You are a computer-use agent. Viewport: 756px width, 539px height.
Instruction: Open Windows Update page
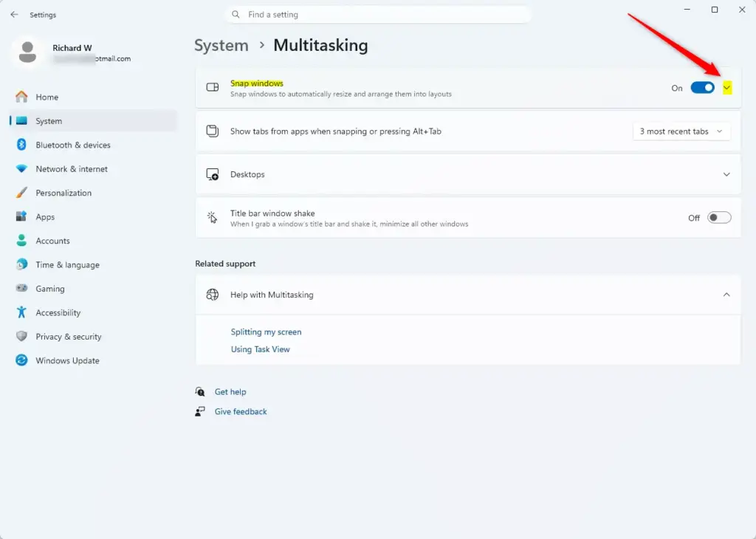pyautogui.click(x=93, y=360)
